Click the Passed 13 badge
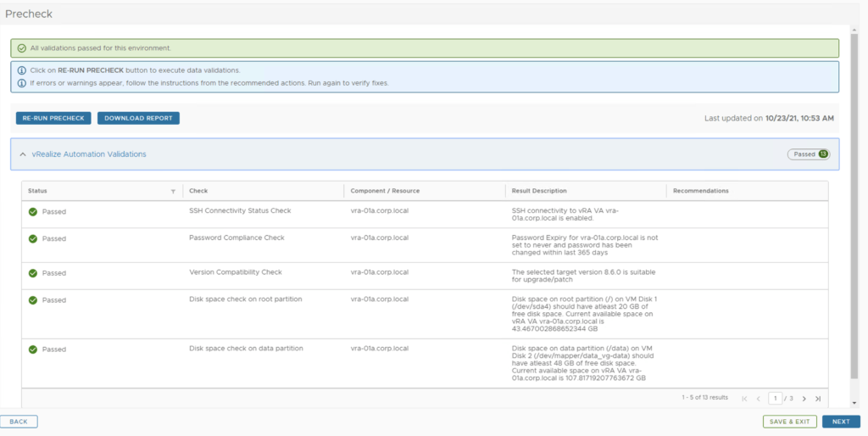Viewport: 868px width, 436px height. pyautogui.click(x=808, y=154)
